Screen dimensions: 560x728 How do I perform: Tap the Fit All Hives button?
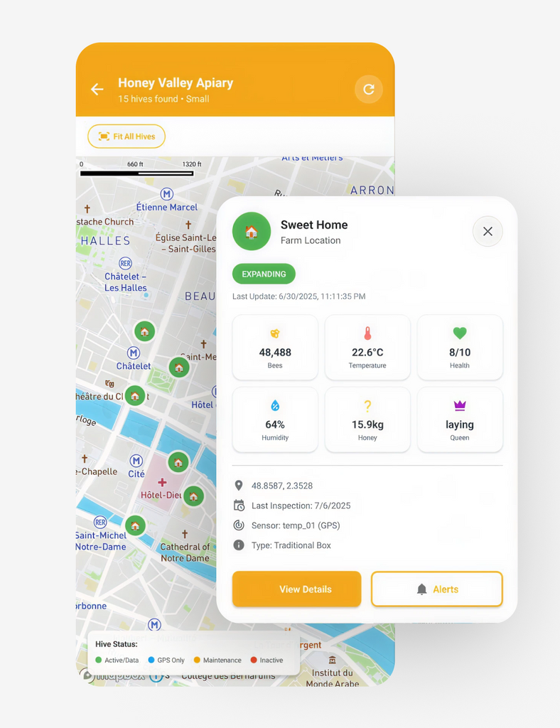click(126, 136)
